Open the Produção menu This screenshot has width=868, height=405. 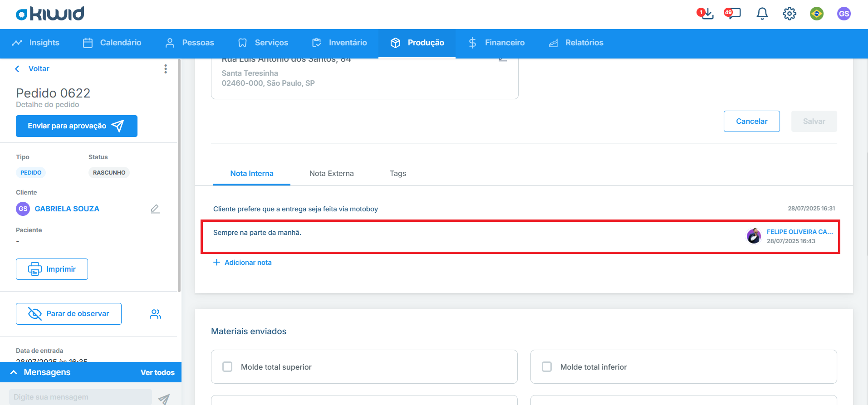pyautogui.click(x=417, y=43)
